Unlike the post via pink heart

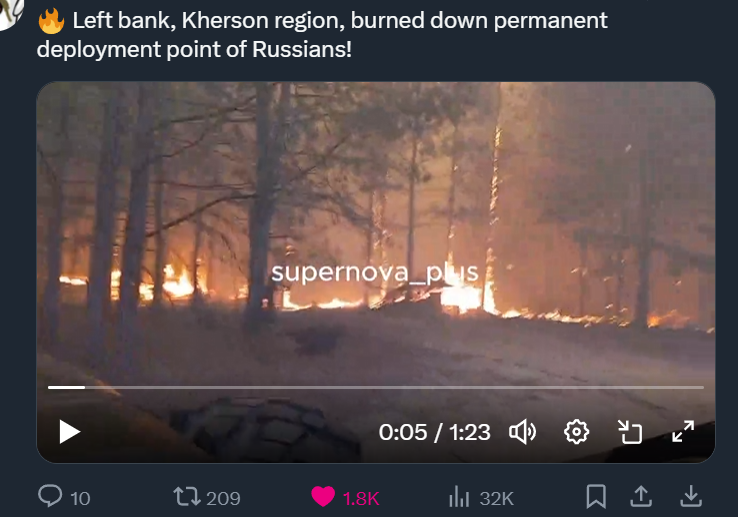click(323, 497)
